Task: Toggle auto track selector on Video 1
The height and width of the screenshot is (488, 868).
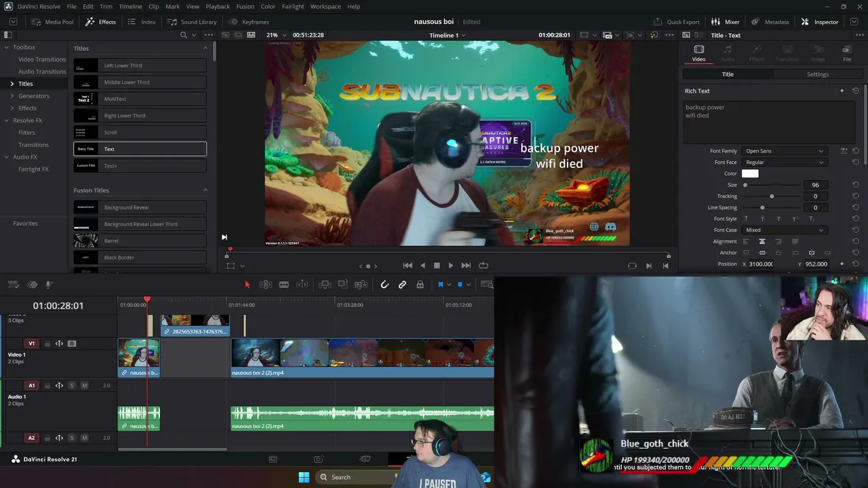Action: point(59,344)
